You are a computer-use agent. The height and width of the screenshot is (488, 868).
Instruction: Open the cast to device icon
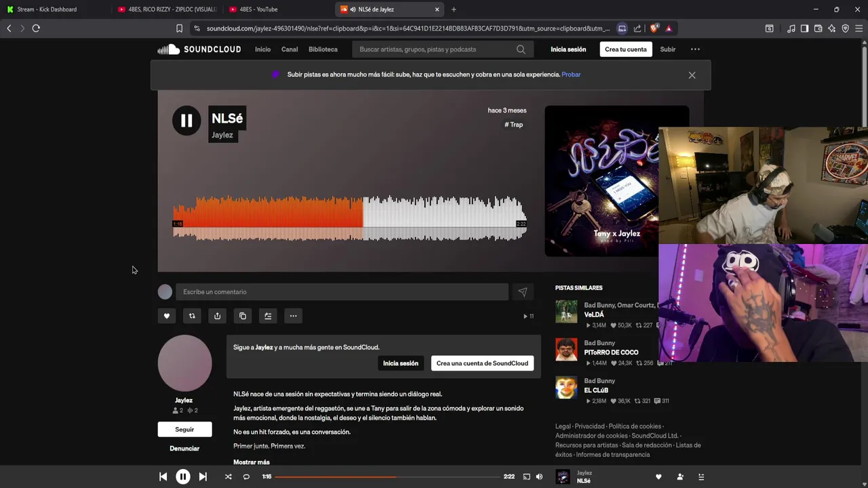pos(526,476)
